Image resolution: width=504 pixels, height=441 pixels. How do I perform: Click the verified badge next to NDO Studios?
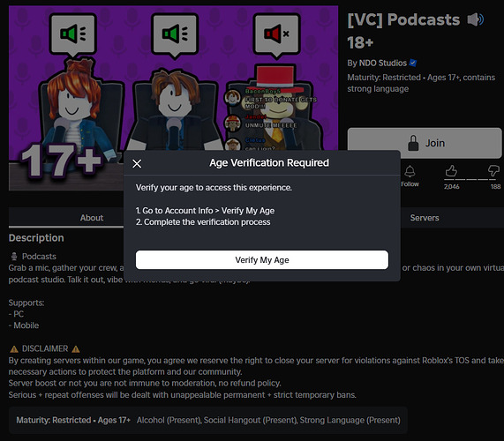pos(413,63)
